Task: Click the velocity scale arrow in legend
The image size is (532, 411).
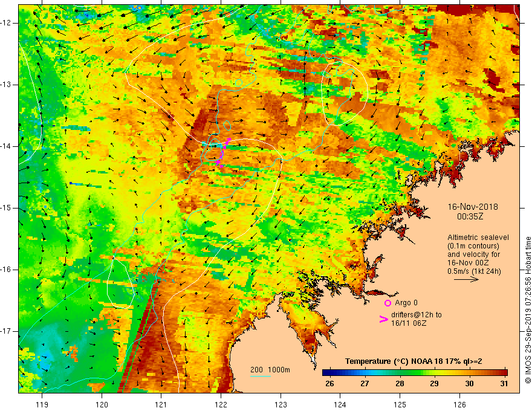Action: [466, 279]
